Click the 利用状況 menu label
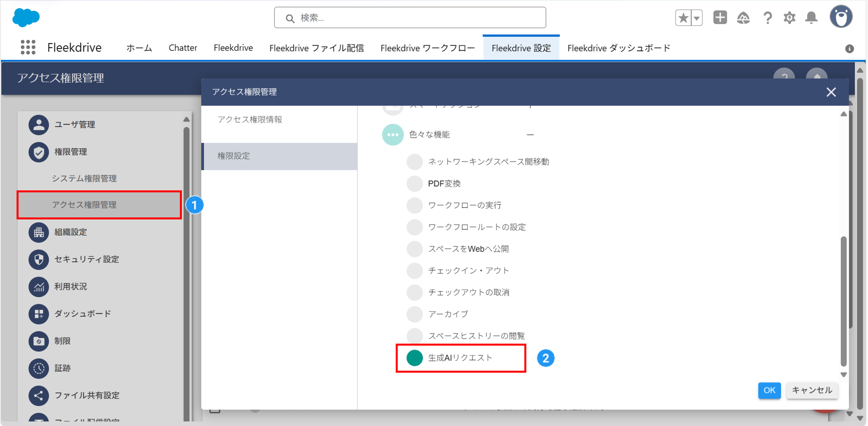 click(71, 287)
